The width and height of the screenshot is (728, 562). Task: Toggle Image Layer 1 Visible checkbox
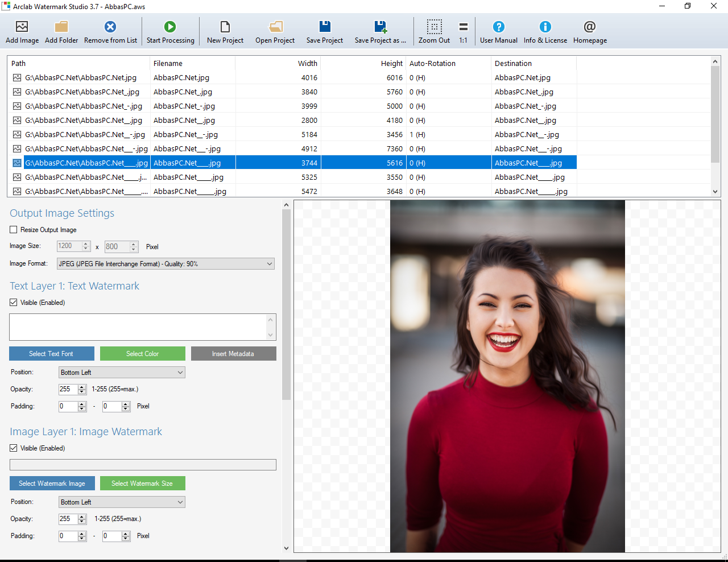point(14,448)
